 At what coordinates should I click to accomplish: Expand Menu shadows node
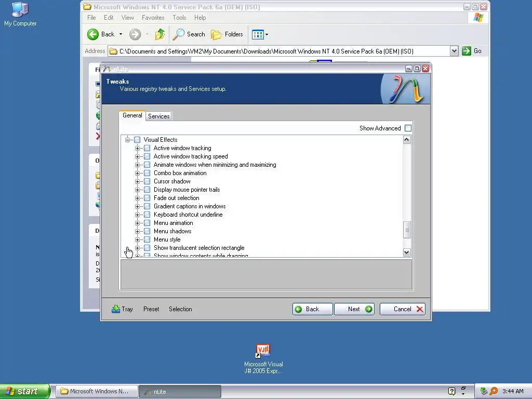point(137,231)
